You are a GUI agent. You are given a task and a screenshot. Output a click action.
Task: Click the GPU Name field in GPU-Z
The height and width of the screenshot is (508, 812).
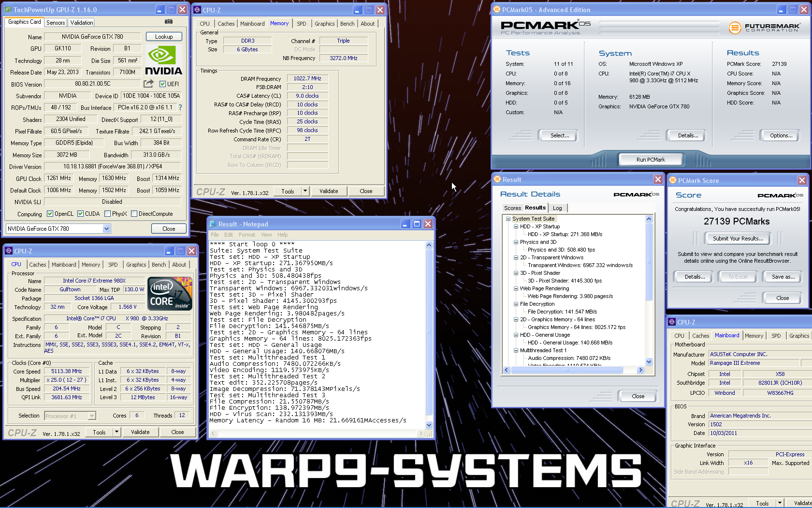click(92, 37)
